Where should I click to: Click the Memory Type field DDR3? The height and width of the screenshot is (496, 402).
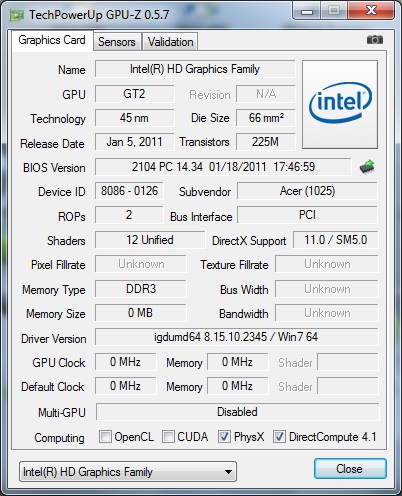click(x=141, y=289)
